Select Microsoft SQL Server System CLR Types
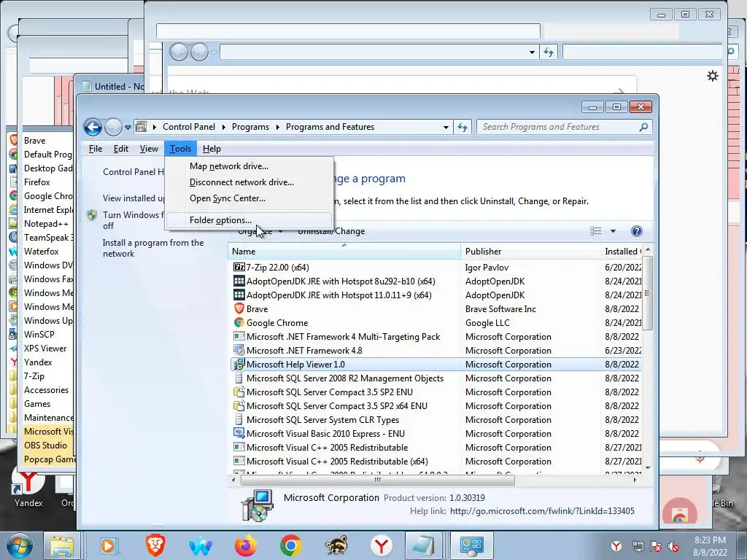Screen dimensions: 747x560 [436, 419]
